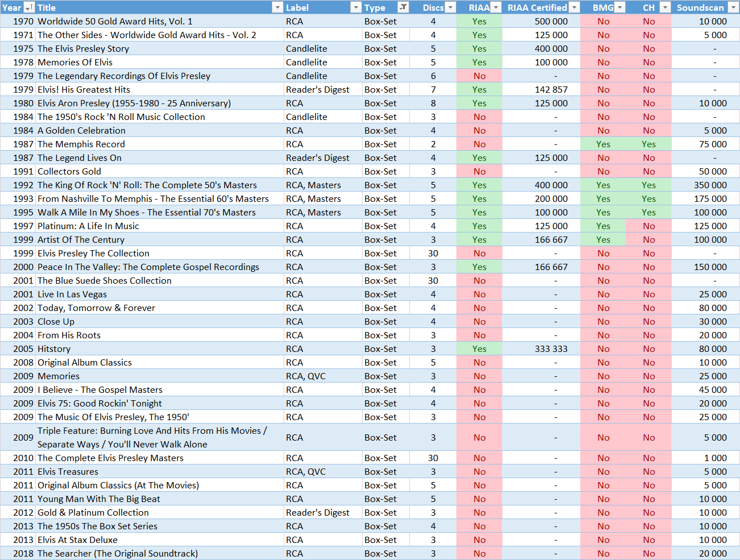Image resolution: width=740 pixels, height=560 pixels.
Task: Select 'Hitstory' title cell
Action: click(x=160, y=349)
